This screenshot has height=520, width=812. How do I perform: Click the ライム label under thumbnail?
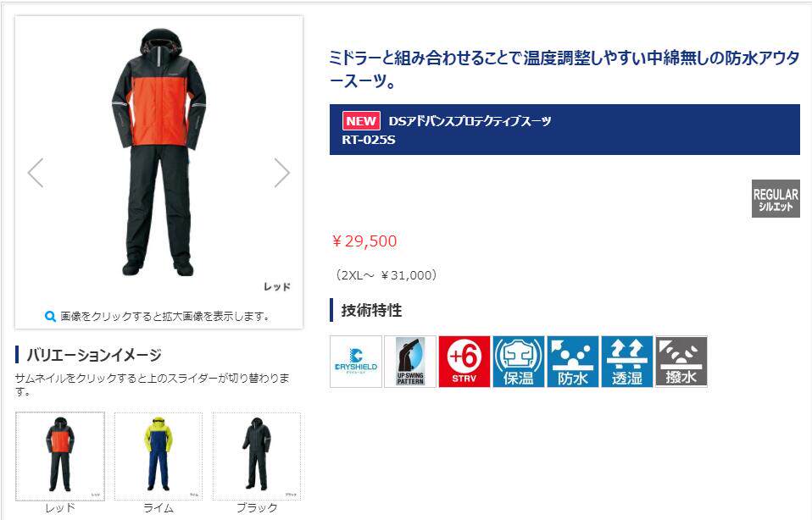[158, 508]
